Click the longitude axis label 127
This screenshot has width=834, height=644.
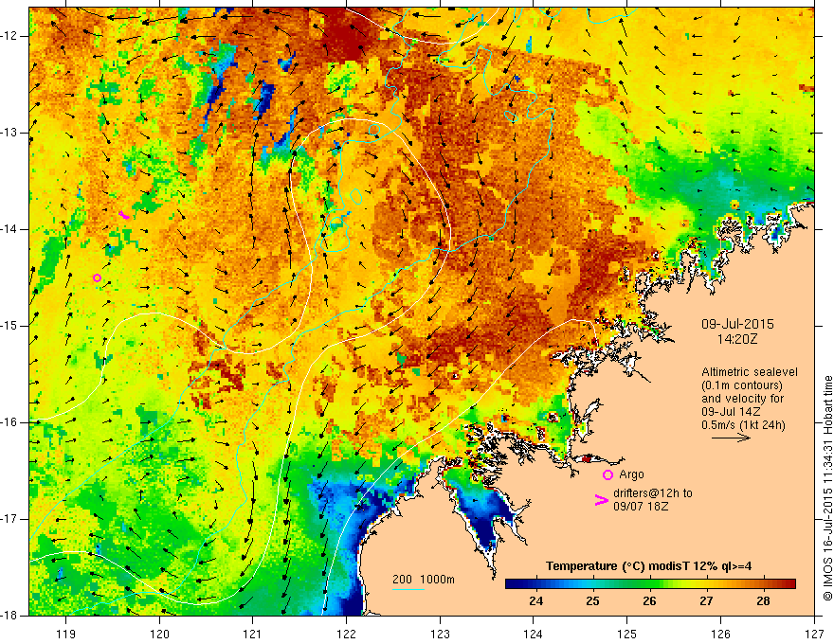814,634
